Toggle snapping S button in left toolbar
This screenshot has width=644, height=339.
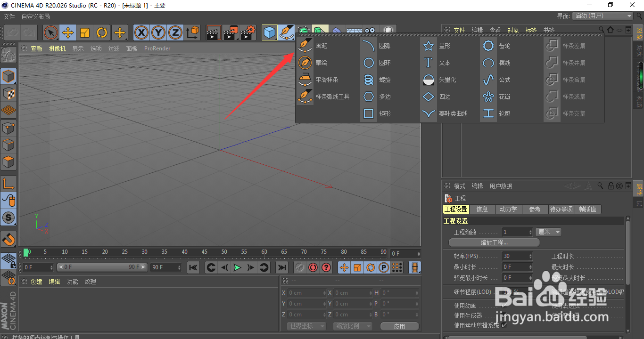point(8,218)
